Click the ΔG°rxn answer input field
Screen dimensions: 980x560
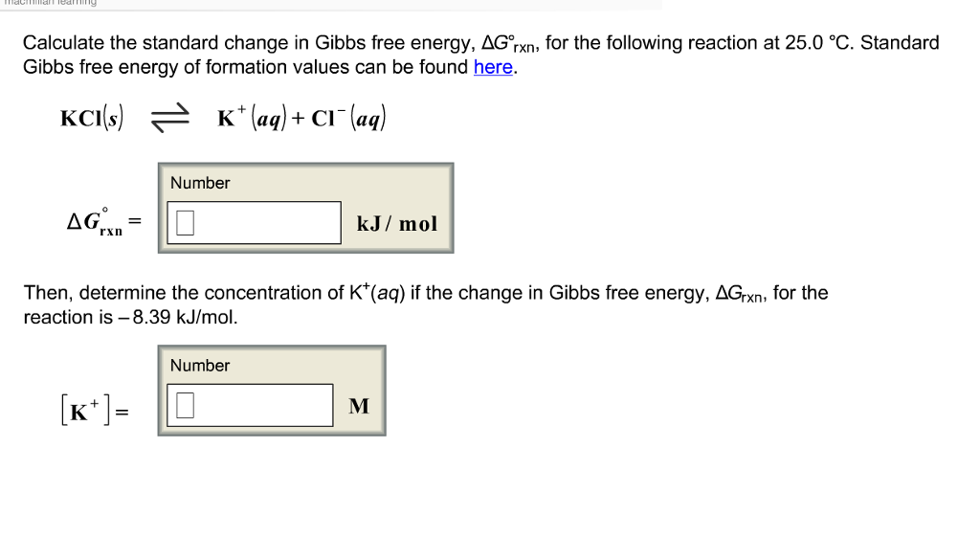pyautogui.click(x=254, y=222)
